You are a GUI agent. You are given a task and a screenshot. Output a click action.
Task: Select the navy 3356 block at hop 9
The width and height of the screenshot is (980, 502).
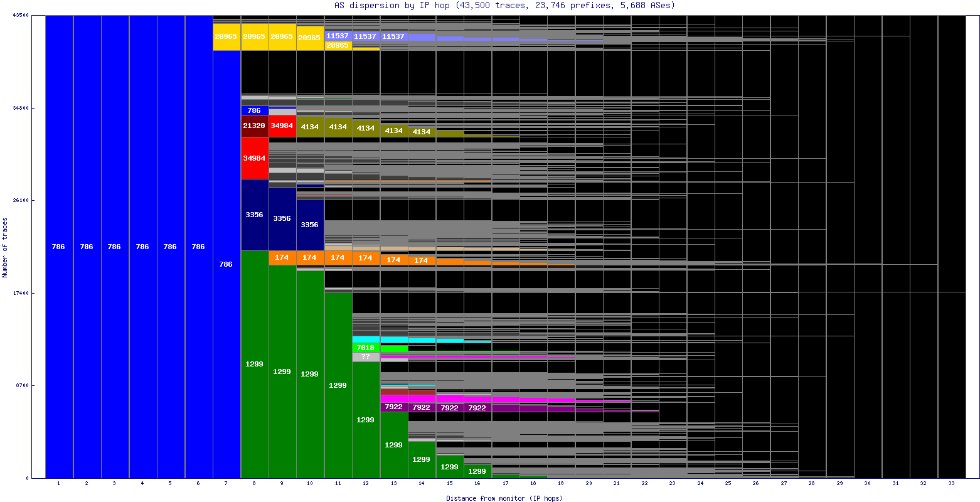[x=282, y=218]
